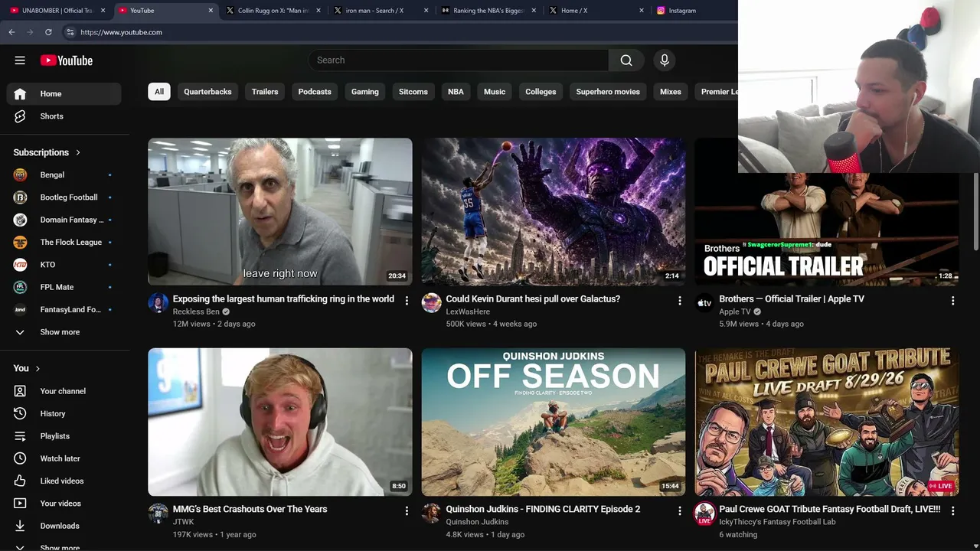This screenshot has width=980, height=551.
Task: Start voice search with the microphone
Action: coord(665,60)
